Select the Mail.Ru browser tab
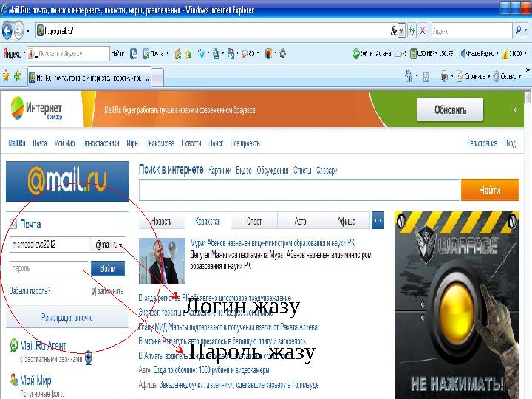The width and height of the screenshot is (532, 399). pos(89,78)
